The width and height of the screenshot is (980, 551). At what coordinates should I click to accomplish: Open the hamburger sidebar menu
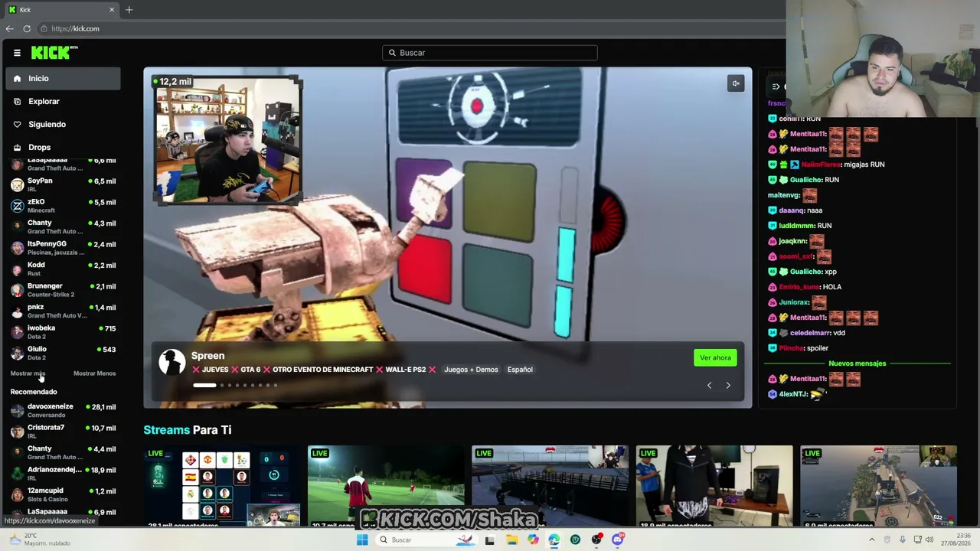tap(17, 53)
